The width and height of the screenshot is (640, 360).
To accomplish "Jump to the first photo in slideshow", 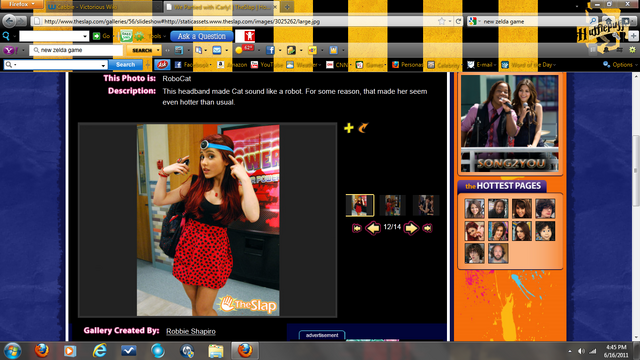I will coord(357,228).
